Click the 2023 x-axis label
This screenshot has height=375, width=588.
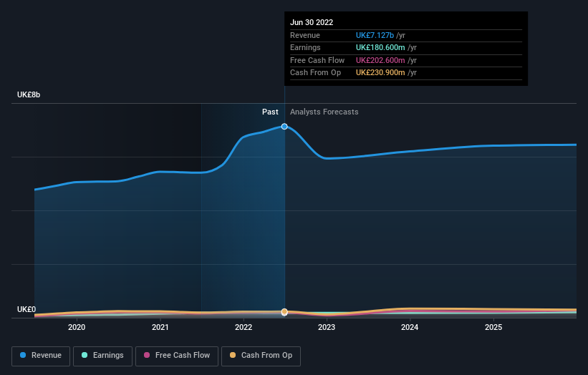click(327, 328)
